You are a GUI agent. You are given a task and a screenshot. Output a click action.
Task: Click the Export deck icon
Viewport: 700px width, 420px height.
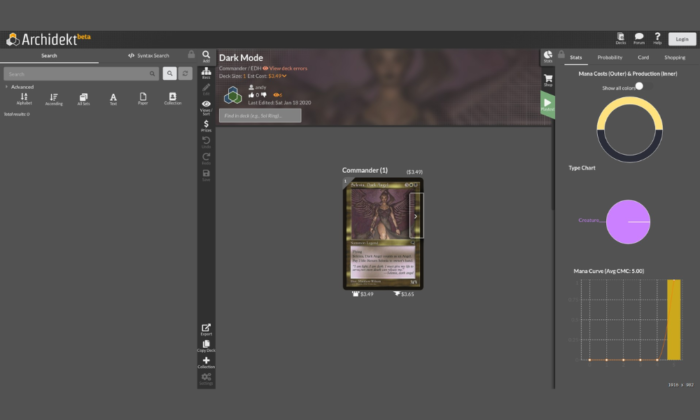[x=206, y=328]
